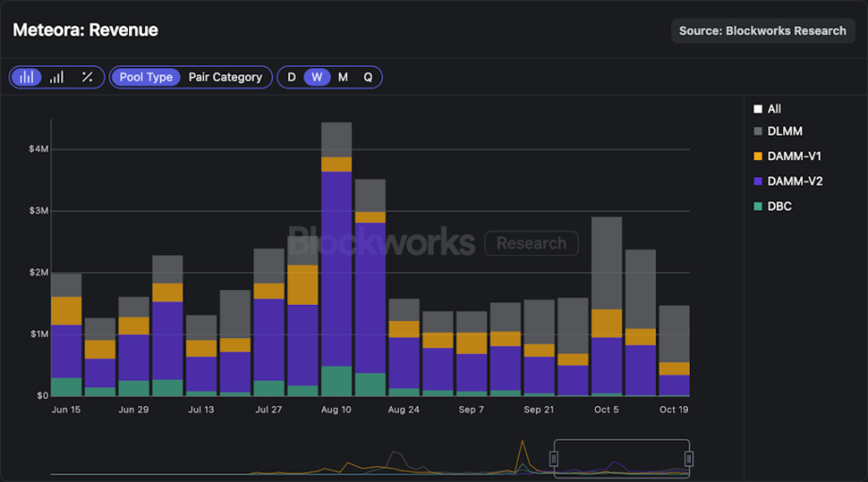Toggle DBC series in legend

click(758, 206)
